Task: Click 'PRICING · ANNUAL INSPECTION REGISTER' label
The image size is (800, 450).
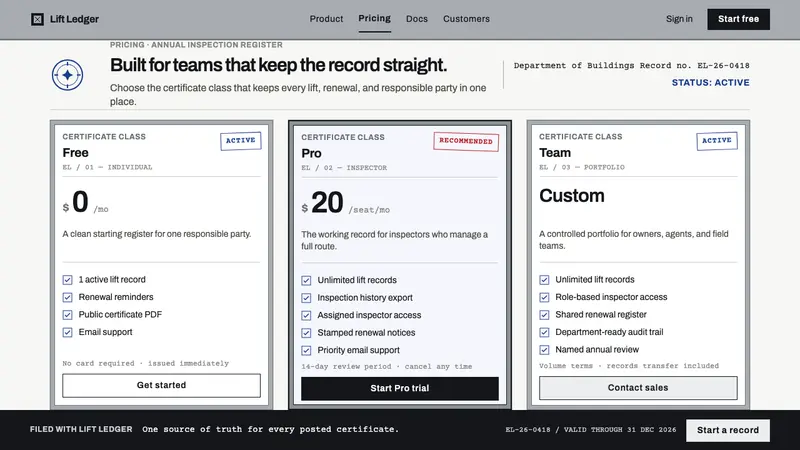Action: (x=196, y=45)
